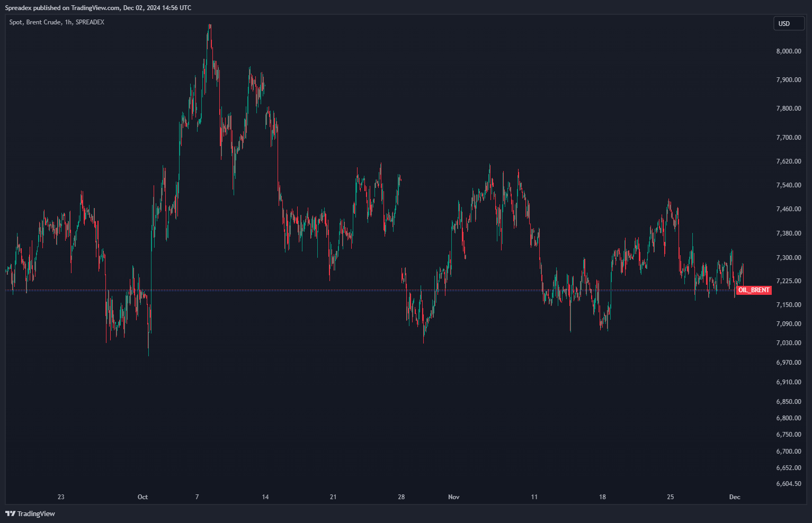Screen dimensions: 812x523
Task: Click the 7,700.00 price axis label
Action: (x=789, y=138)
